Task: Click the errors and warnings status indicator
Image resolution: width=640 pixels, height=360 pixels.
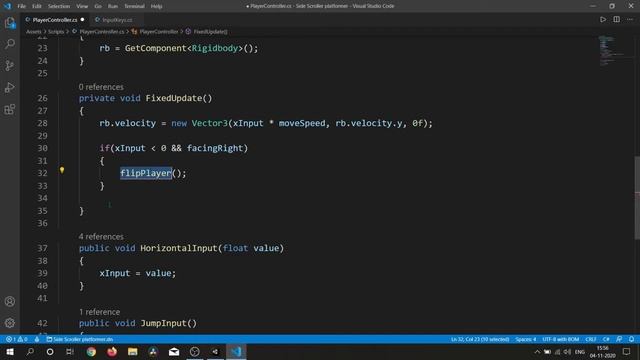Action: [x=17, y=339]
